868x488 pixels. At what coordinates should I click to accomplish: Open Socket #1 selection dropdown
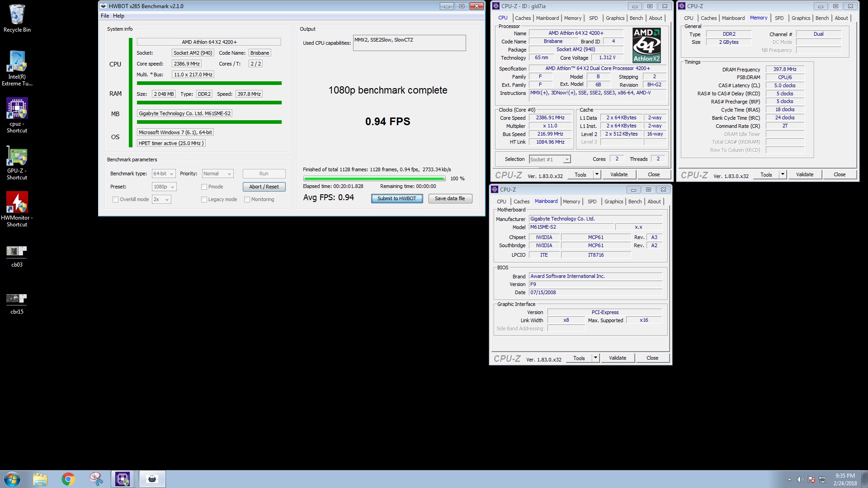click(550, 159)
